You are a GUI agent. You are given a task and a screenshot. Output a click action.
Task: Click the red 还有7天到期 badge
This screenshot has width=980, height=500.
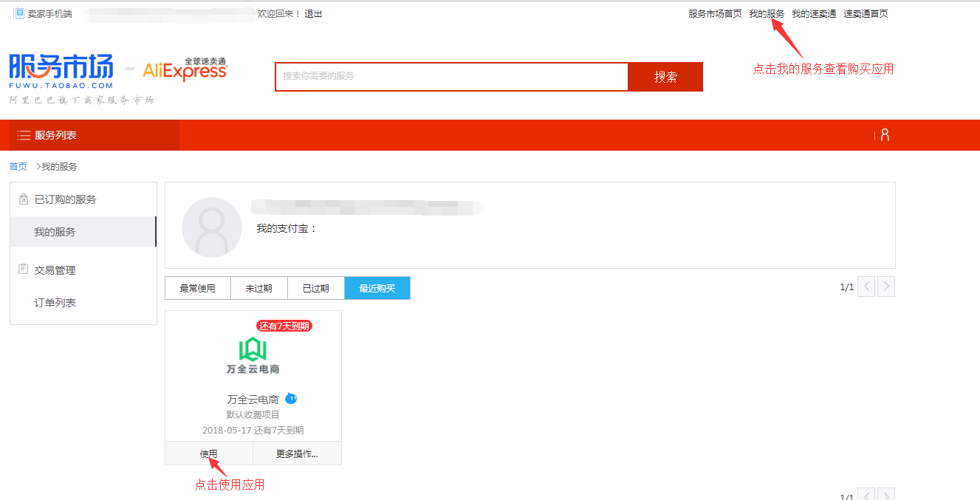[x=284, y=326]
